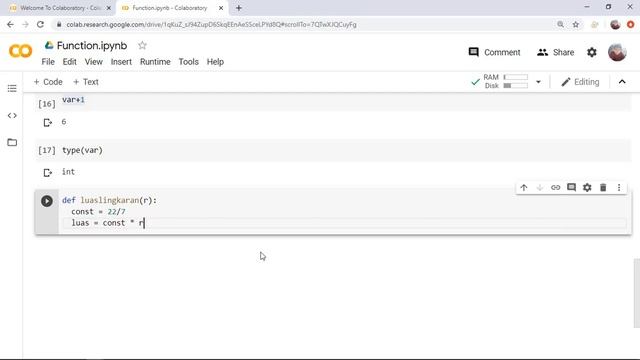Image resolution: width=640 pixels, height=360 pixels.
Task: Open the browser zoom indicator
Action: (x=560, y=24)
